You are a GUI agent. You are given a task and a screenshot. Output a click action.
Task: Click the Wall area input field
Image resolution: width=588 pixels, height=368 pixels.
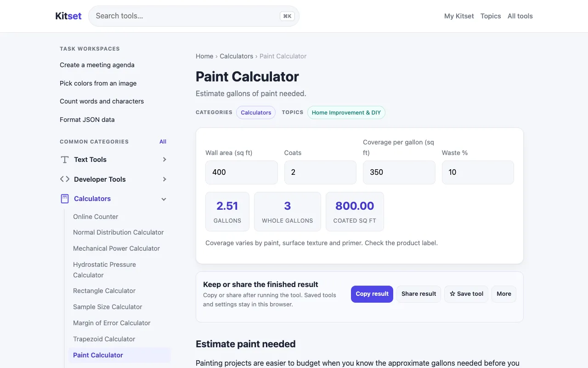coord(242,172)
